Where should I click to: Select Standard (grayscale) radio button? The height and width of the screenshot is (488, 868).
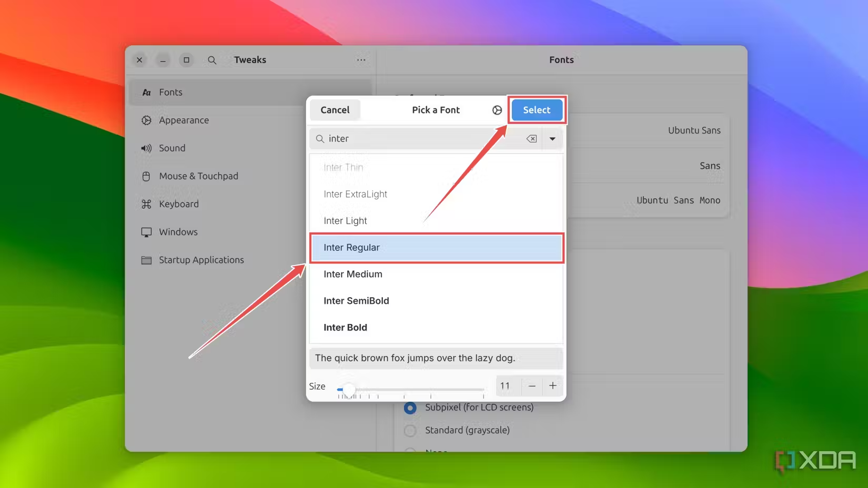point(410,431)
